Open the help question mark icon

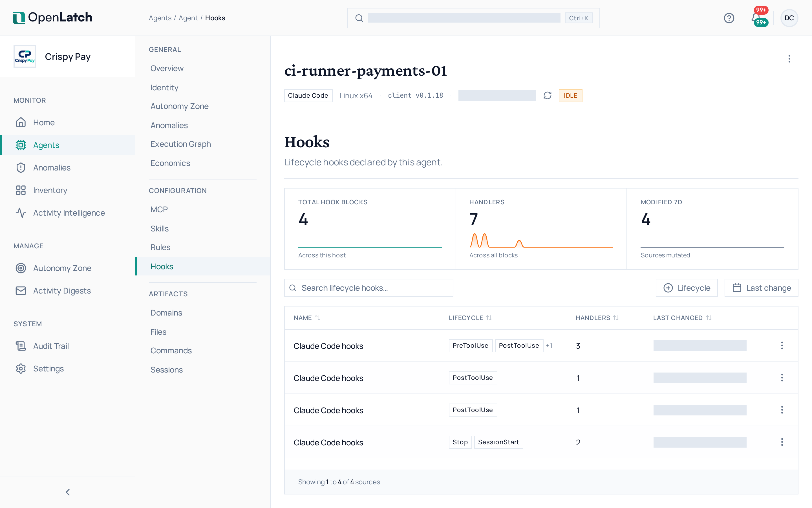pos(729,18)
